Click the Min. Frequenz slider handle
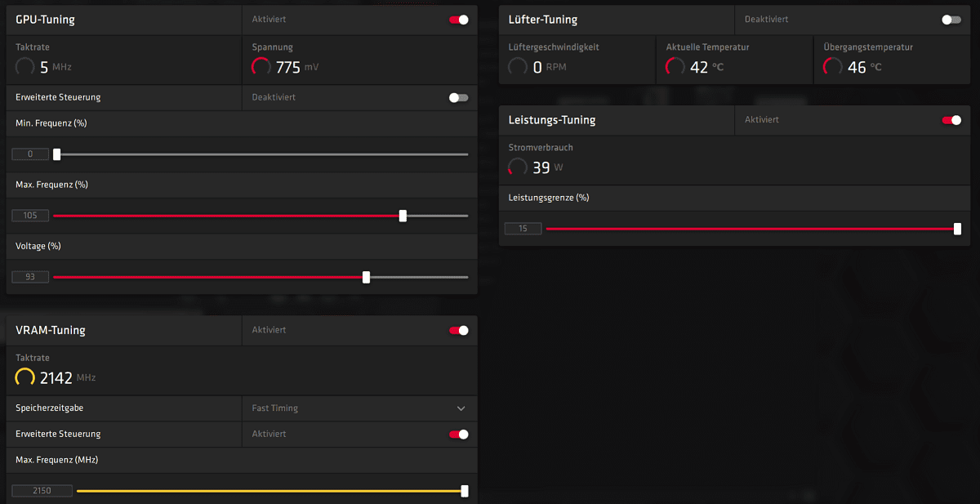This screenshot has width=980, height=504. pyautogui.click(x=57, y=154)
